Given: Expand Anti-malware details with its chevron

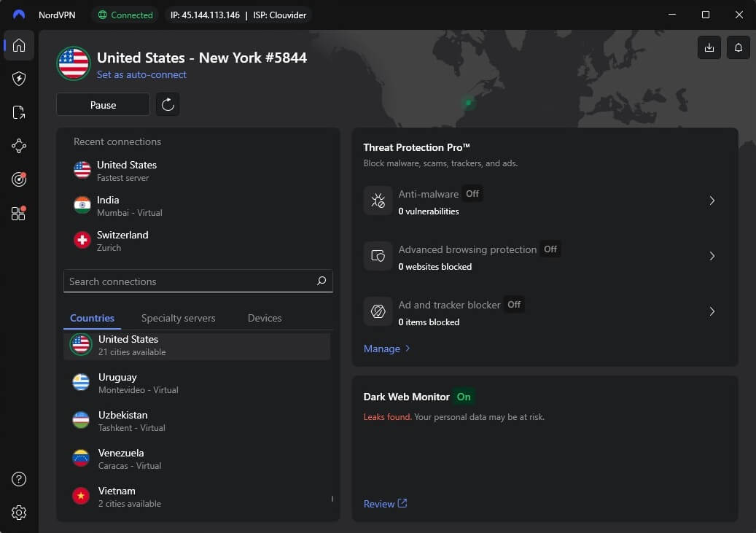Looking at the screenshot, I should (712, 201).
